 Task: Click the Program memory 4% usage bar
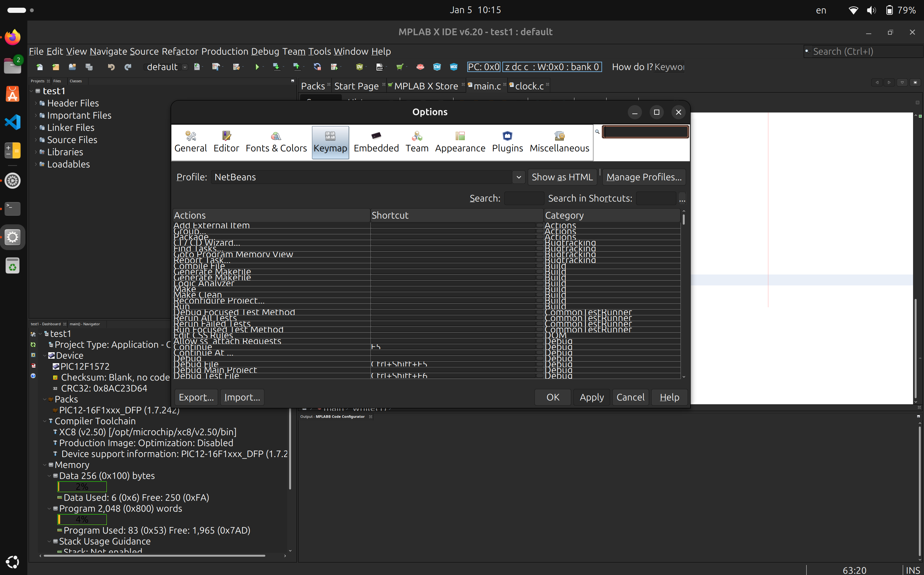tap(82, 519)
